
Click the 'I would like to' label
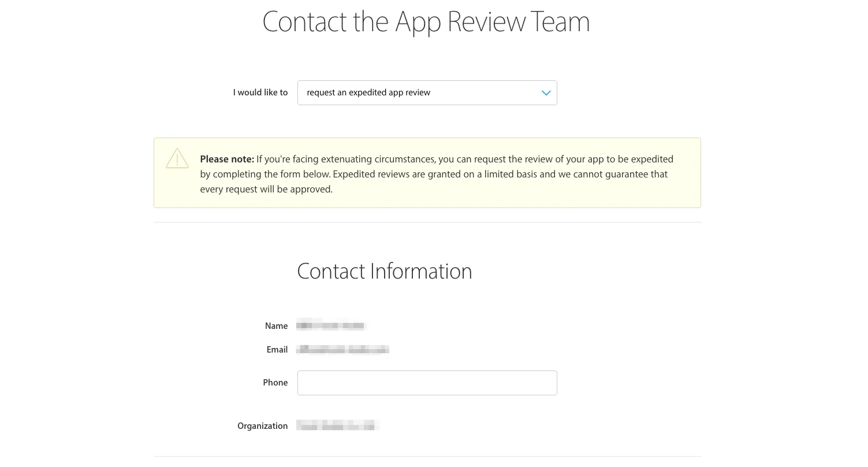tap(260, 92)
